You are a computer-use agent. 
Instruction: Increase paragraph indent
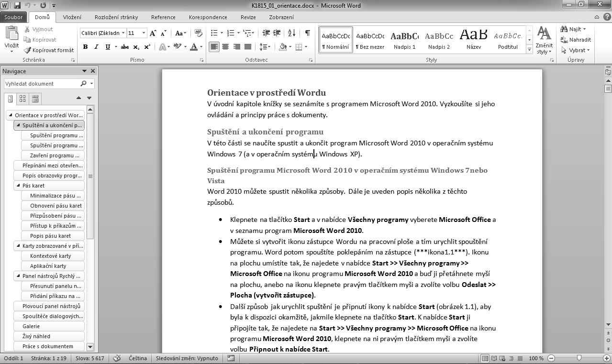point(277,33)
